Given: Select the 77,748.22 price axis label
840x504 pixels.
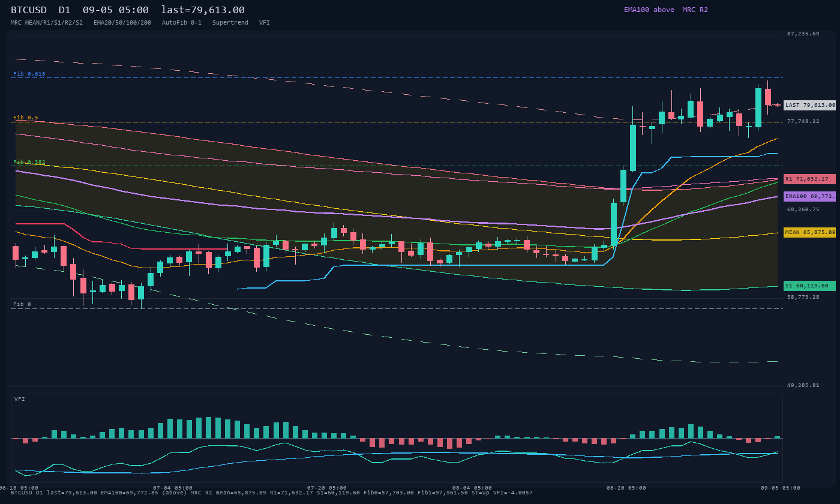Looking at the screenshot, I should click(x=803, y=121).
